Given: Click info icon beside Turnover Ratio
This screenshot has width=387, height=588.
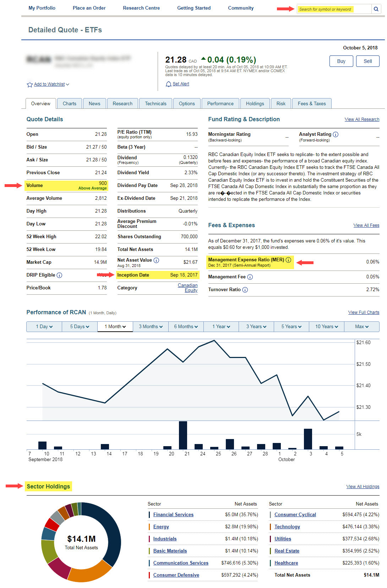Looking at the screenshot, I should point(245,290).
